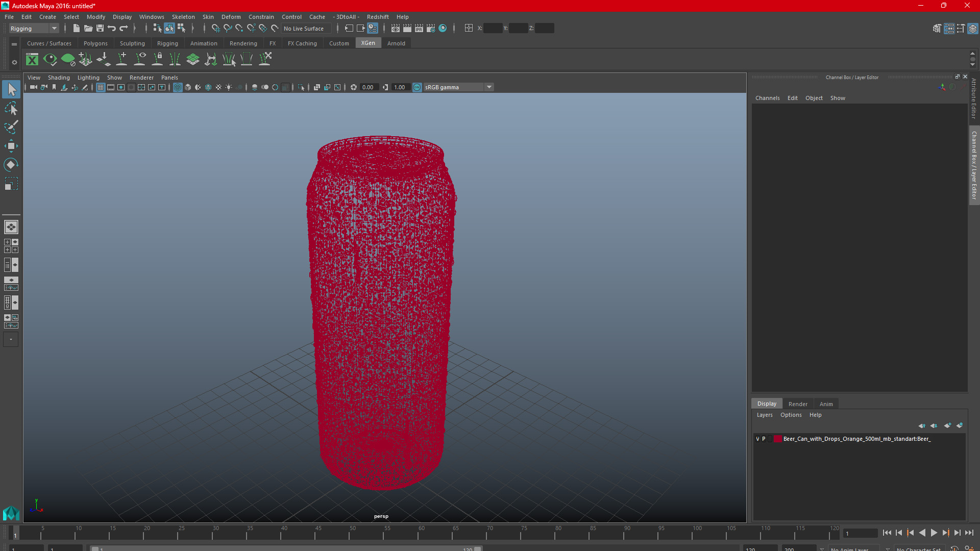This screenshot has height=551, width=980.
Task: Click No Live Surface field
Action: (x=306, y=29)
